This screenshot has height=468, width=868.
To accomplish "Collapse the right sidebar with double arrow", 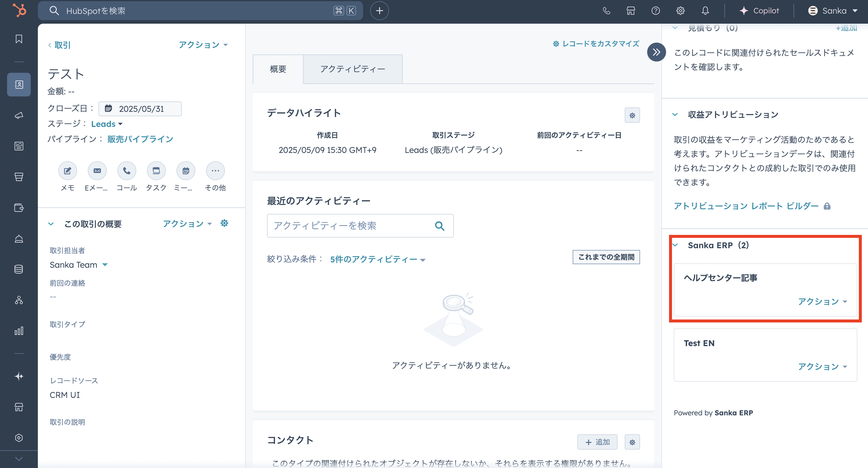I will point(656,52).
